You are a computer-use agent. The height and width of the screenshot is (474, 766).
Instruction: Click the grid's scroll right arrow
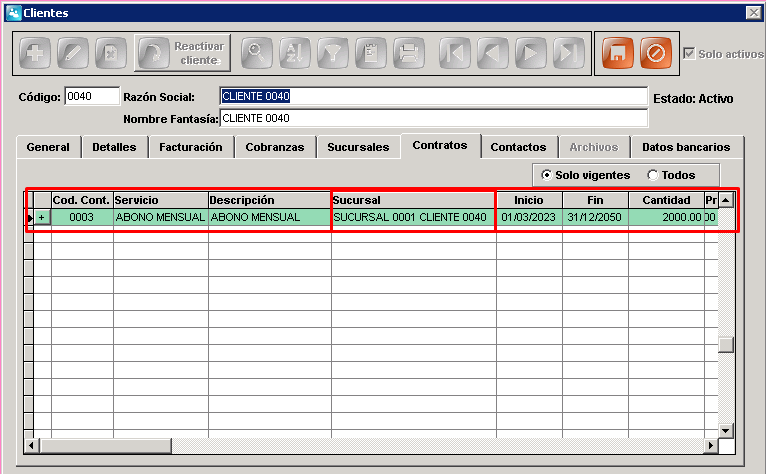711,445
